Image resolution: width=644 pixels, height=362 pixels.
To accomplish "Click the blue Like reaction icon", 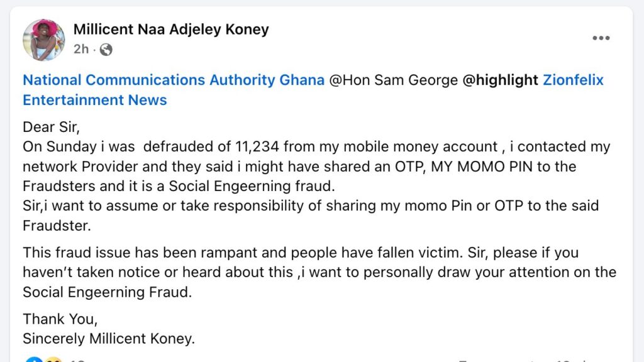I will tap(34, 360).
